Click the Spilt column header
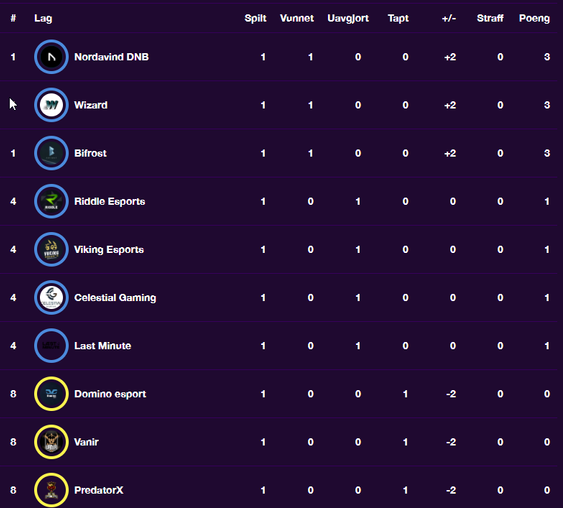 tap(255, 18)
